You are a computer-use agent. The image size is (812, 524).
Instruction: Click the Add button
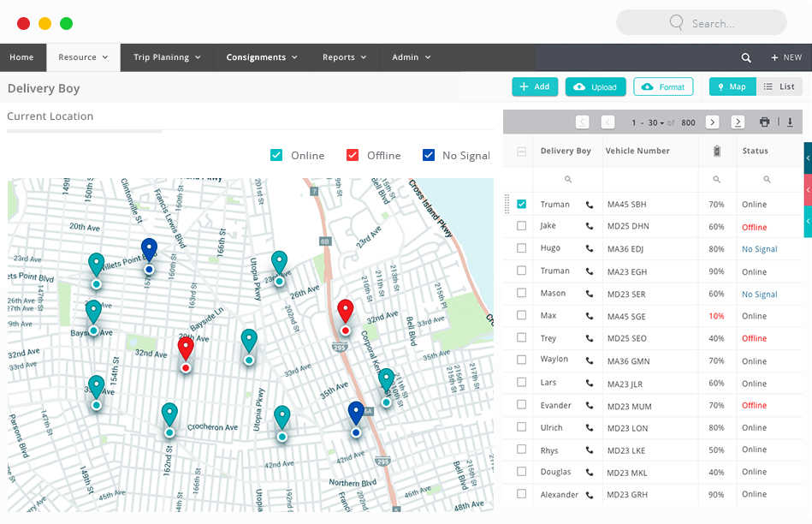coord(535,87)
